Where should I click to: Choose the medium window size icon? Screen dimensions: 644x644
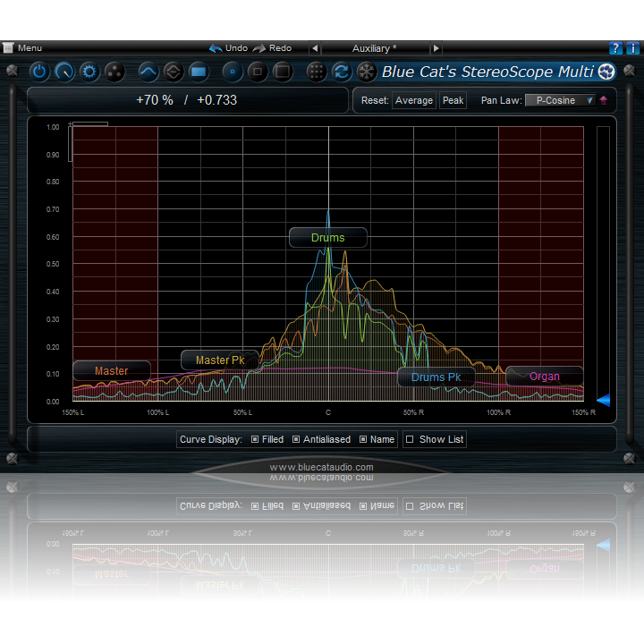[x=258, y=72]
